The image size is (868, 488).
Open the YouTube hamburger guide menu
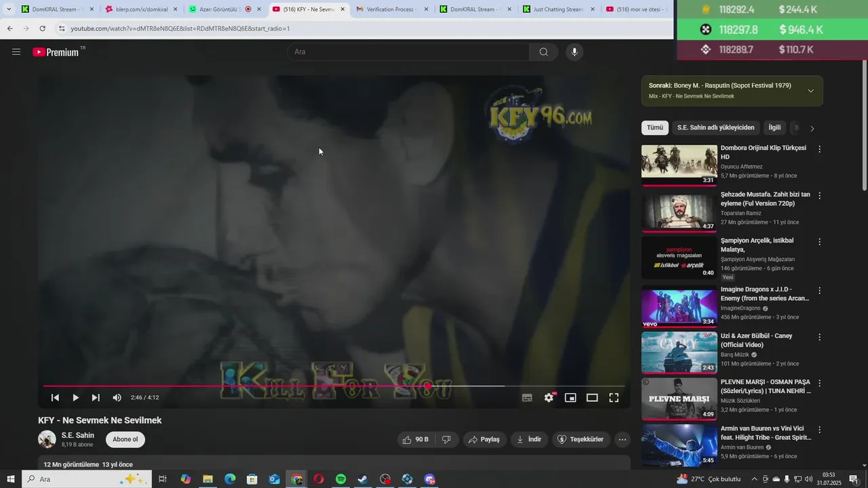tap(16, 52)
